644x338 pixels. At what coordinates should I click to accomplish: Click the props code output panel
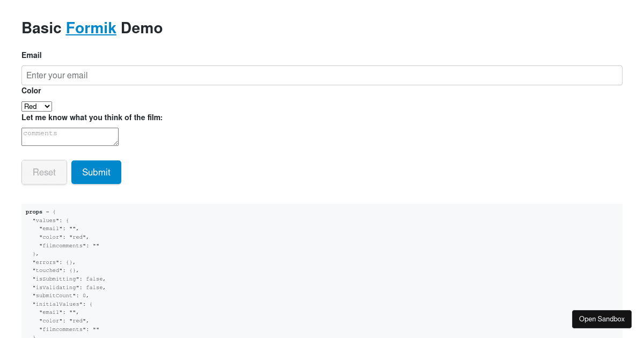coord(322,268)
